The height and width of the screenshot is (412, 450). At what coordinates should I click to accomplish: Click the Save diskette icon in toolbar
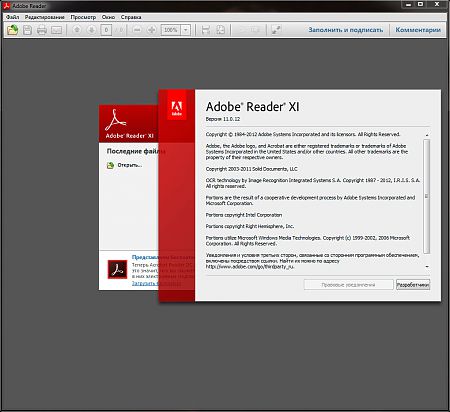[x=27, y=30]
